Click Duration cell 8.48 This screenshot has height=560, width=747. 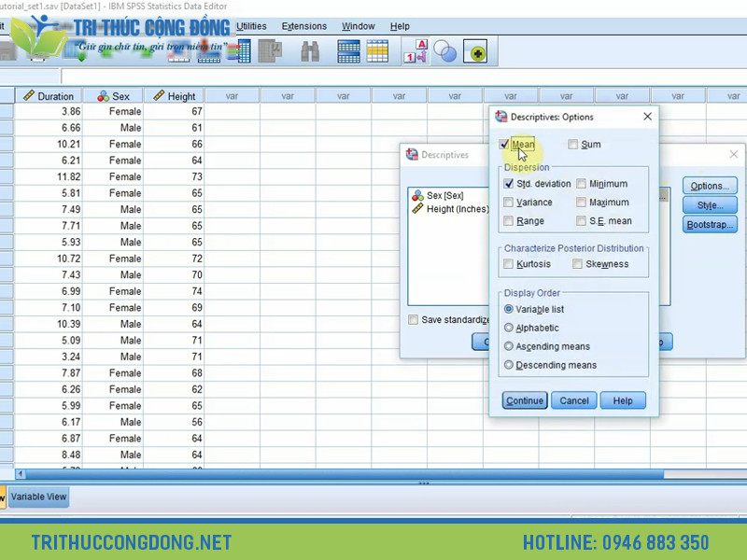(x=49, y=455)
